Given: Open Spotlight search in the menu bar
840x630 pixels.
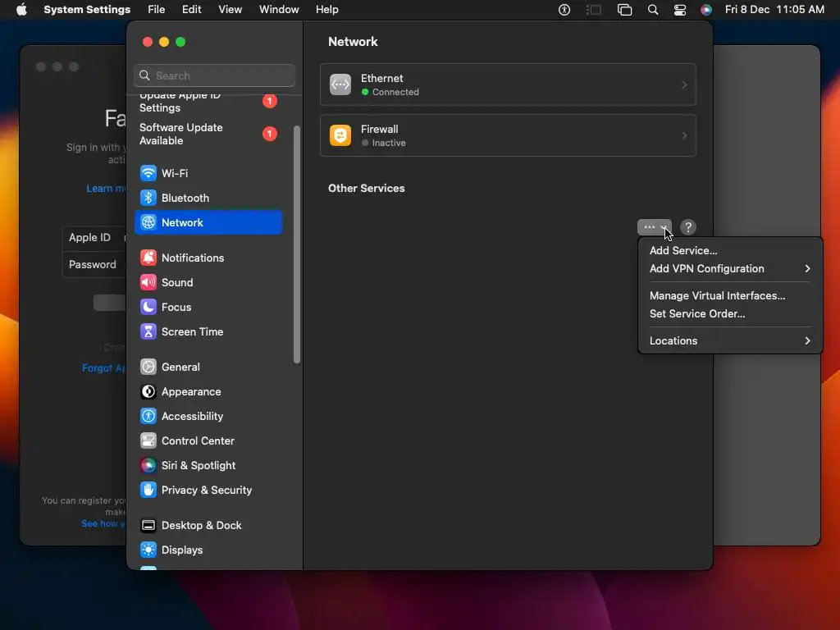Looking at the screenshot, I should pos(652,10).
